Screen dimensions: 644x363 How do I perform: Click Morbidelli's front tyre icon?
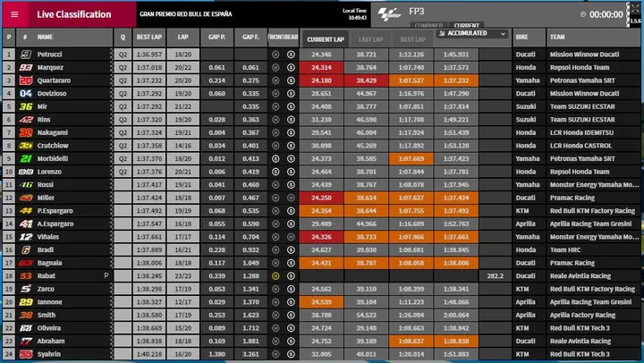click(275, 158)
